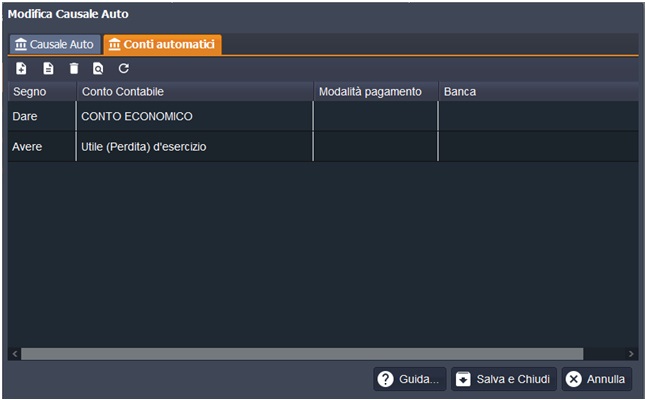This screenshot has height=400, width=645.
Task: Click the edit record document icon
Action: pos(48,69)
